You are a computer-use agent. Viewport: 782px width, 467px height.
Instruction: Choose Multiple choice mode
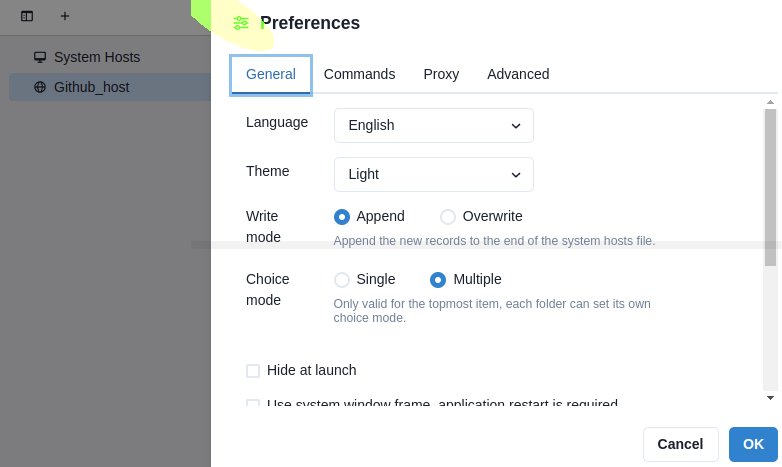pos(438,280)
